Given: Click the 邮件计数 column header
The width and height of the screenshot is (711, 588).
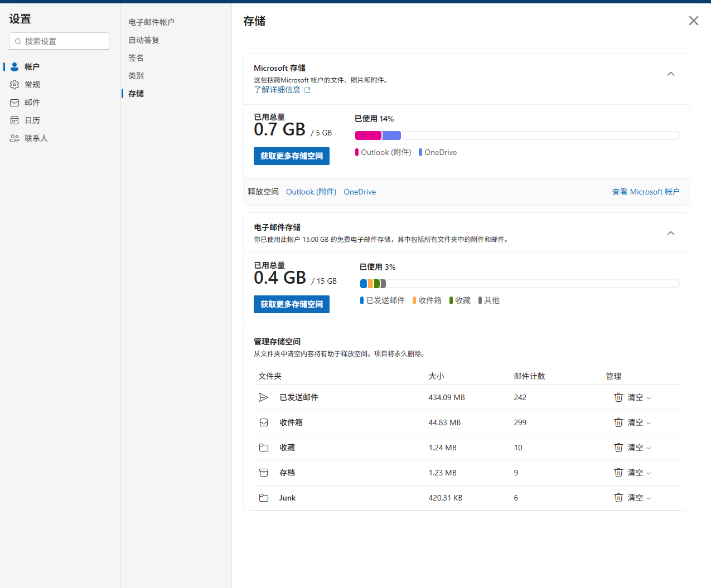Looking at the screenshot, I should click(529, 376).
